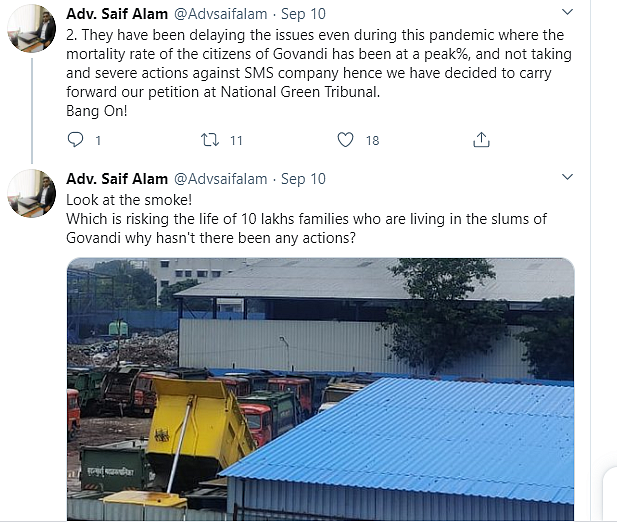Retweet the tweet about Govandi mortality rate

(210, 140)
